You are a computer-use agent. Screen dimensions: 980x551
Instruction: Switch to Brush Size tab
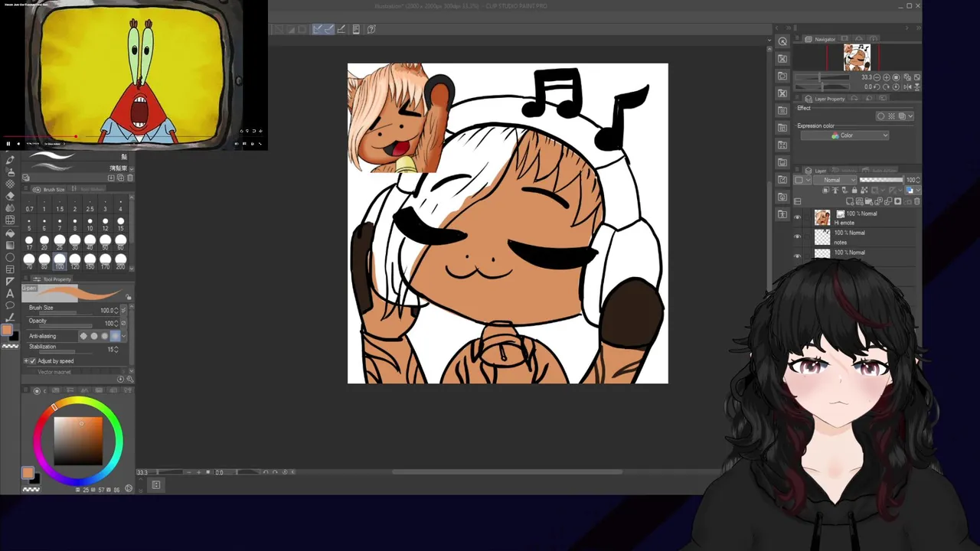pyautogui.click(x=49, y=190)
